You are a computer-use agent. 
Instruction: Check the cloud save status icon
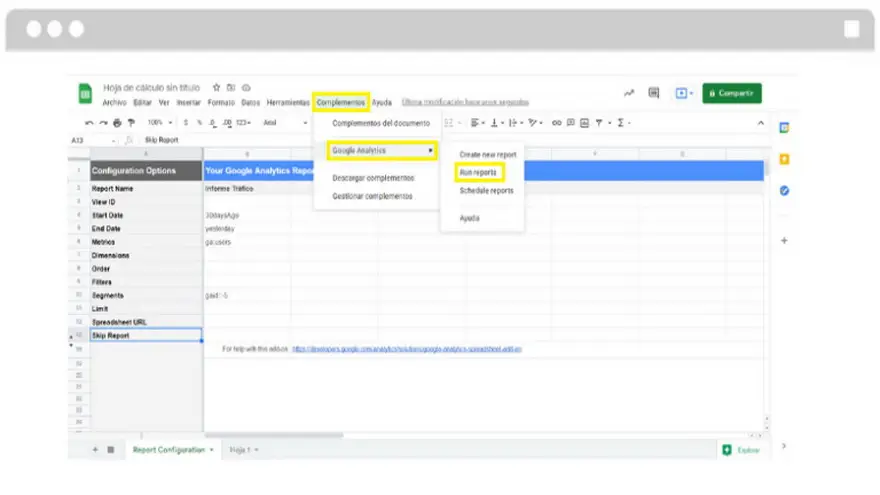pyautogui.click(x=246, y=88)
